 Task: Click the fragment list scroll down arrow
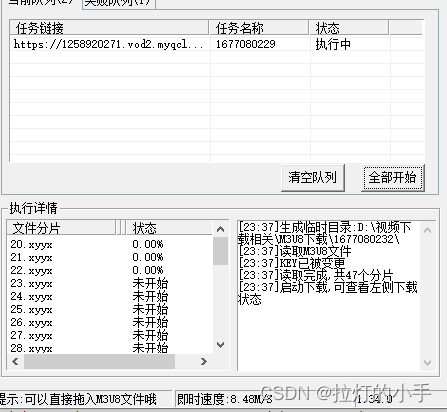click(220, 345)
